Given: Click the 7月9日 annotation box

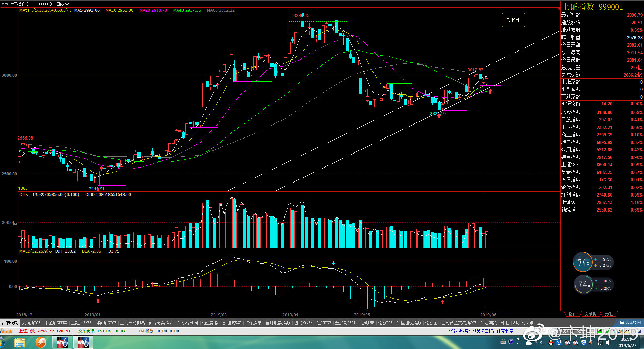Looking at the screenshot, I should point(513,20).
